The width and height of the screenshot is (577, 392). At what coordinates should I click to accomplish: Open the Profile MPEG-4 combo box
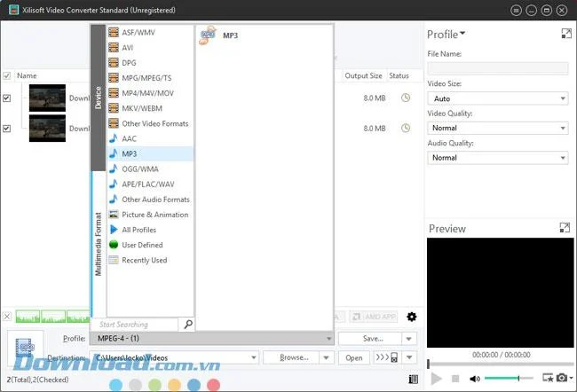pos(212,338)
